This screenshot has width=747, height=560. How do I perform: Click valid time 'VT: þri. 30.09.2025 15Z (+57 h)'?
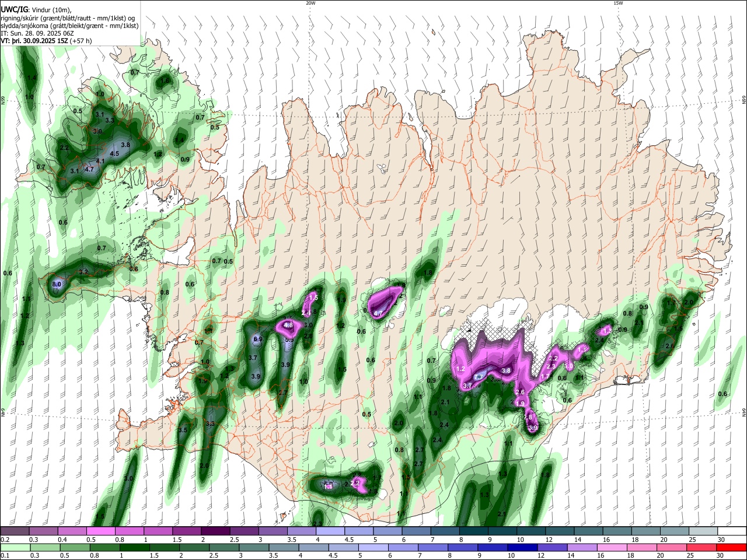[47, 41]
